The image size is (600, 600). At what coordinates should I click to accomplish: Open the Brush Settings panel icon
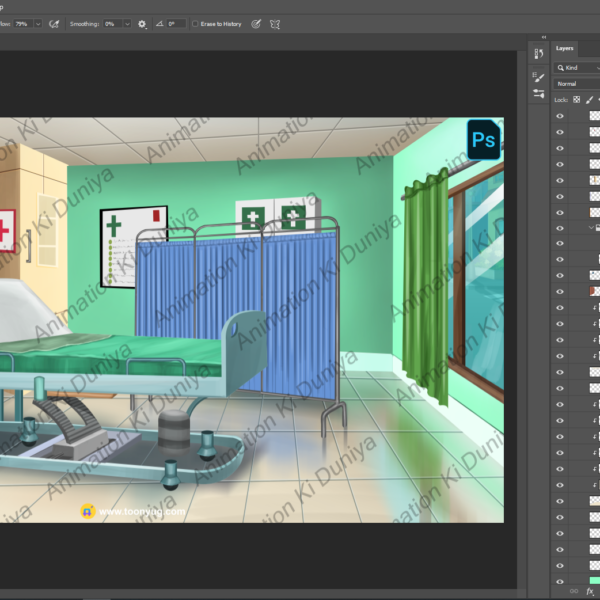tap(539, 77)
